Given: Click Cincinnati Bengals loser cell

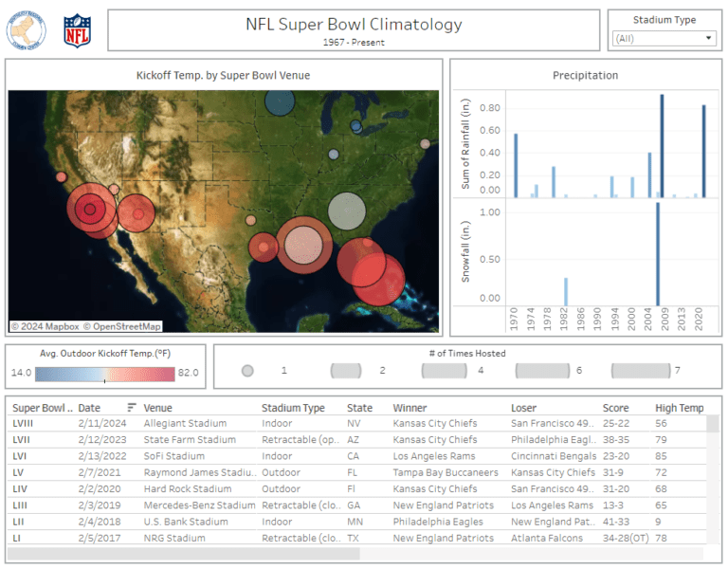Looking at the screenshot, I should tap(554, 456).
